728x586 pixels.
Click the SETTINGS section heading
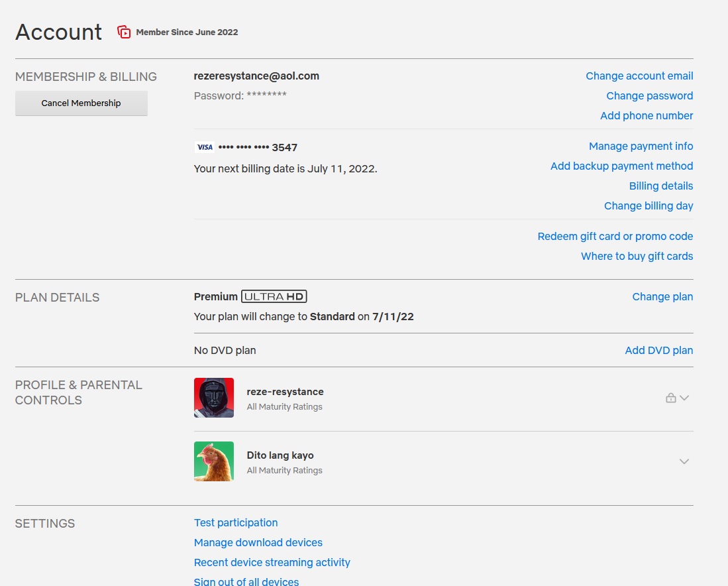(x=45, y=524)
